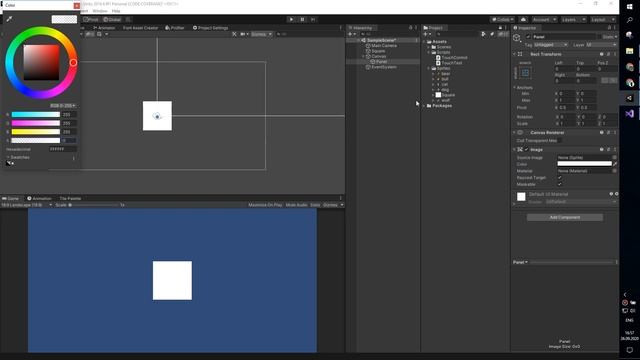
Task: Expand the Scenes folder in Project
Action: (x=429, y=47)
